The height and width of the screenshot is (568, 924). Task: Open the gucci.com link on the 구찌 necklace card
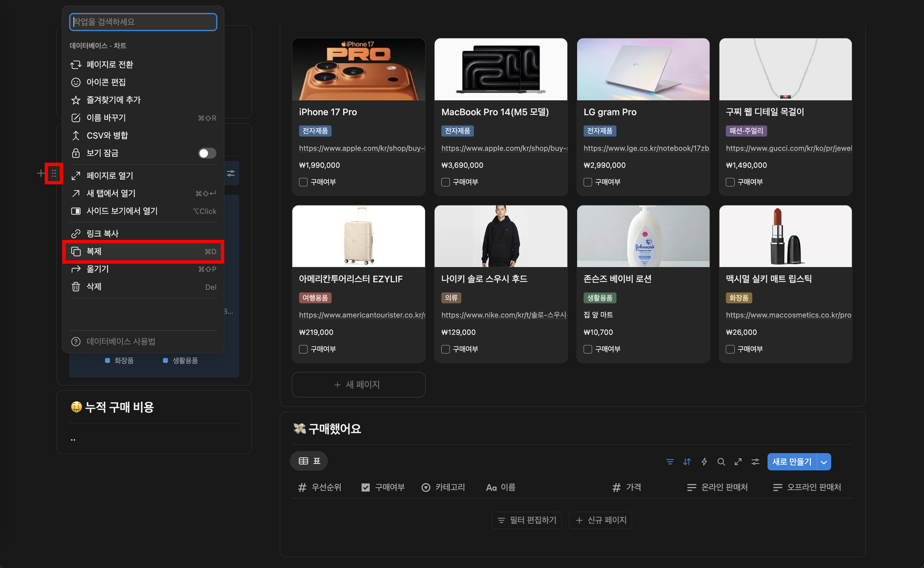click(789, 148)
